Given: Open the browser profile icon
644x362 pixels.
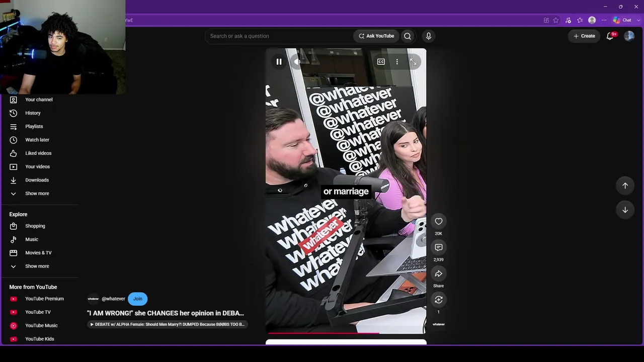Looking at the screenshot, I should click(592, 20).
